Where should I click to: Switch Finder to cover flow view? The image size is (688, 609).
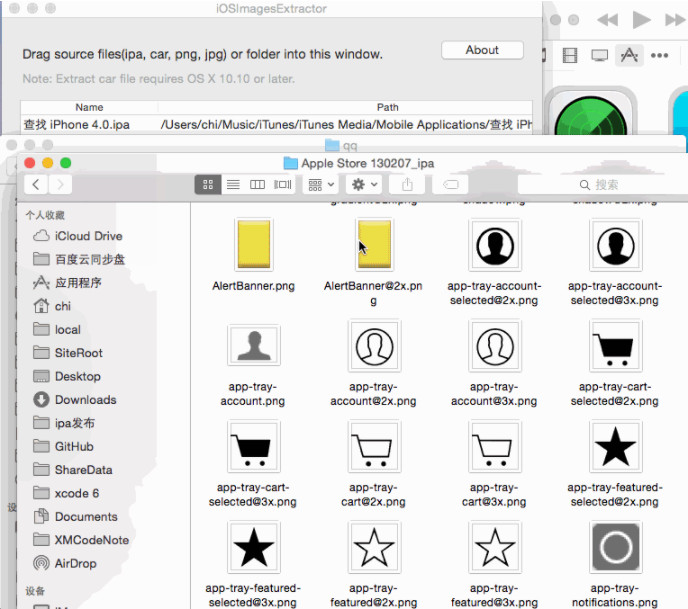click(283, 184)
